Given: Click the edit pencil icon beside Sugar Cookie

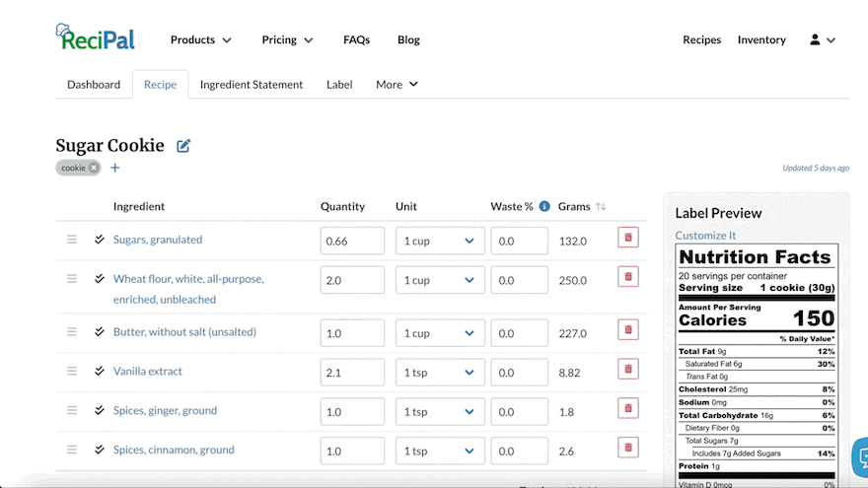Looking at the screenshot, I should [183, 146].
